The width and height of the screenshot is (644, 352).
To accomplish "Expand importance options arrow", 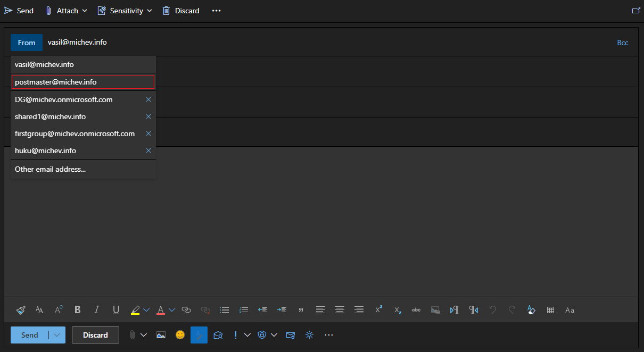I will (x=247, y=335).
